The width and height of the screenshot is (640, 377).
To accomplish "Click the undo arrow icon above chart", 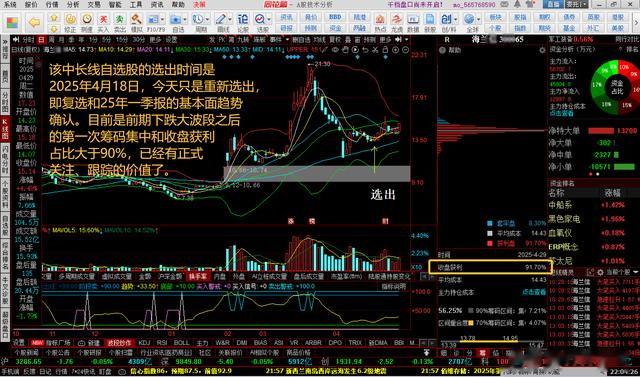I will [365, 49].
